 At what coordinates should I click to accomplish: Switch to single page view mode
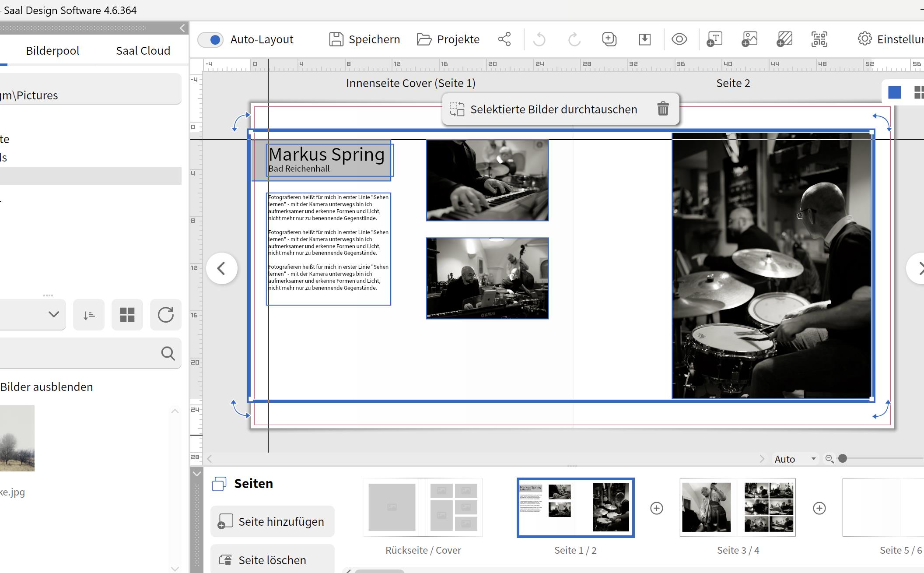pyautogui.click(x=894, y=92)
